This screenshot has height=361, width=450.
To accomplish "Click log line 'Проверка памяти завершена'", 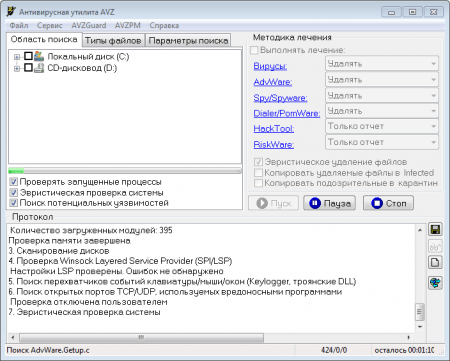I will point(69,241).
